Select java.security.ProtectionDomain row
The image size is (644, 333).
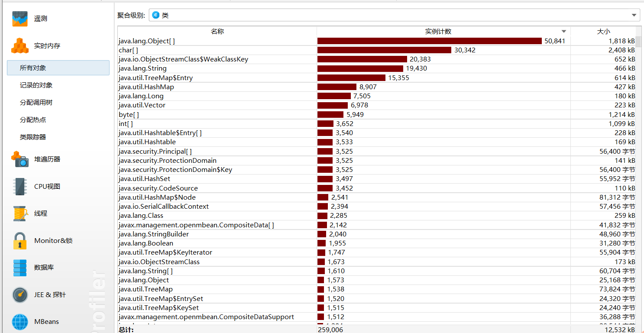pos(377,161)
